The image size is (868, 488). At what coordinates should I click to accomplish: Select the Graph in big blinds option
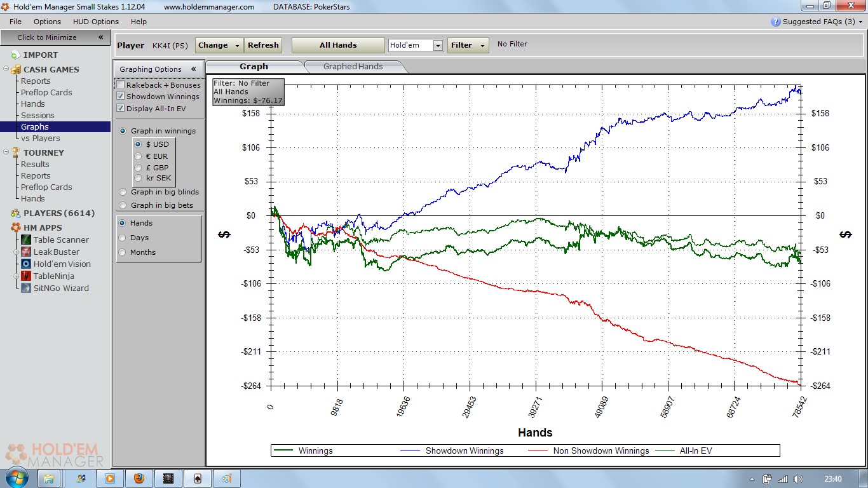123,192
